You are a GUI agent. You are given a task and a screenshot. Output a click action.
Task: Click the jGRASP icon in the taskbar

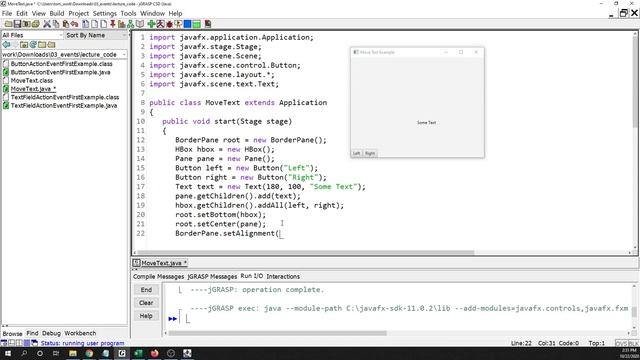(122, 353)
